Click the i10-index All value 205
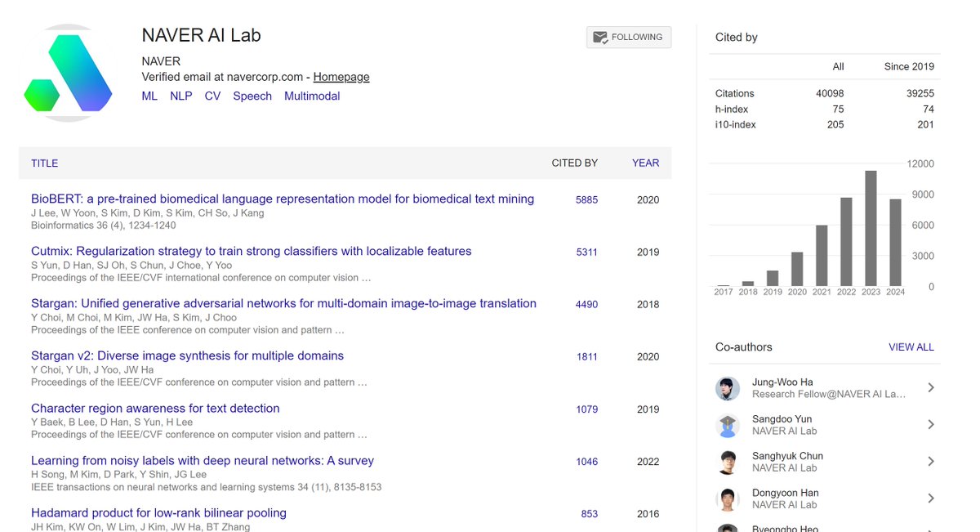The image size is (980, 532). coord(835,125)
